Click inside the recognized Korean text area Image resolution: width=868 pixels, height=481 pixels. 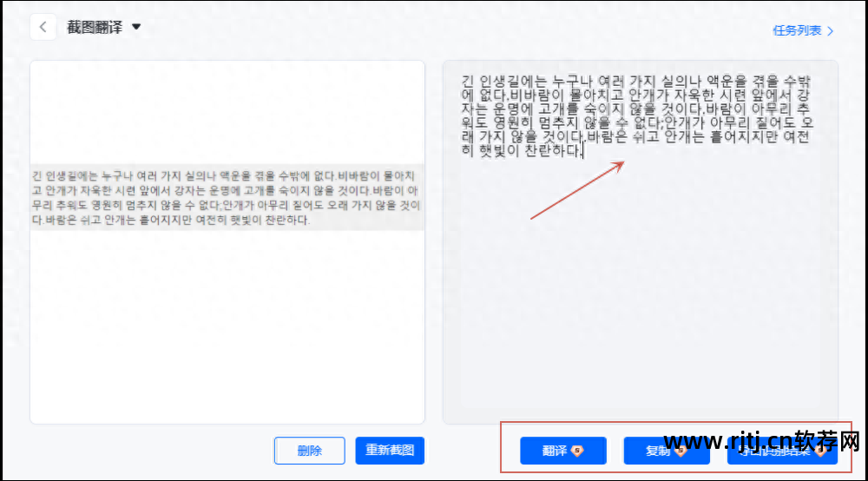point(641,242)
